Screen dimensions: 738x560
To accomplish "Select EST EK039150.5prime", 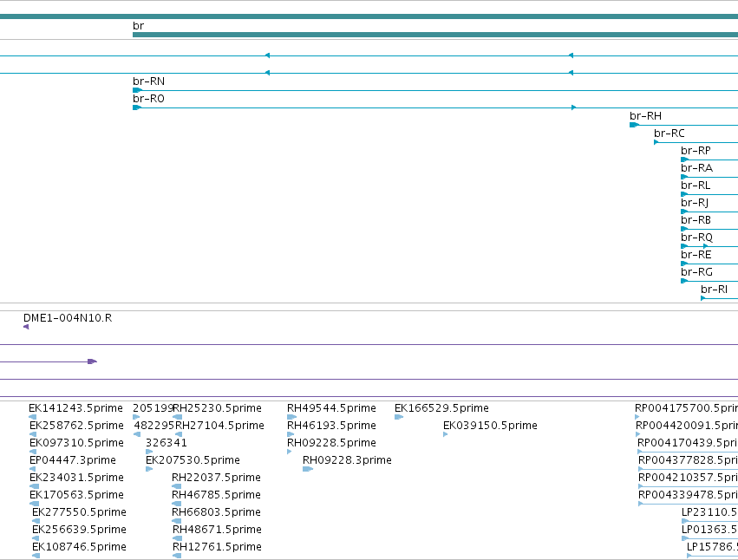I will point(490,426).
